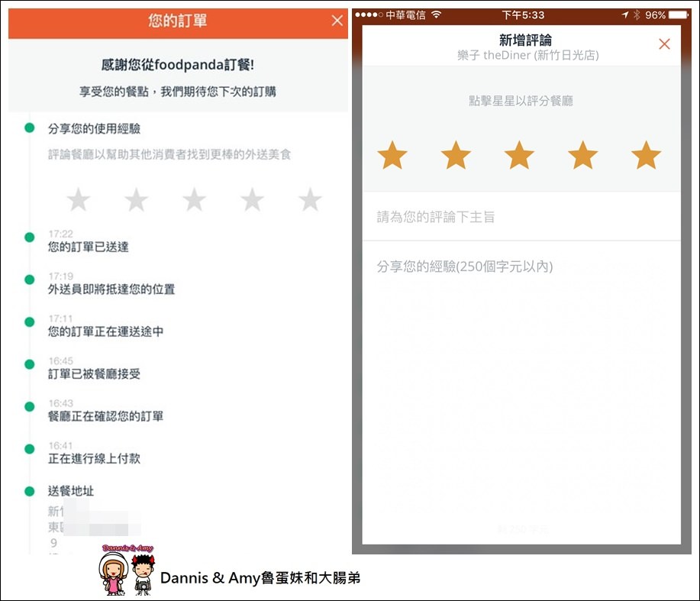Tap the Bluetooth icon in the status bar
This screenshot has height=601, width=700.
pyautogui.click(x=637, y=15)
